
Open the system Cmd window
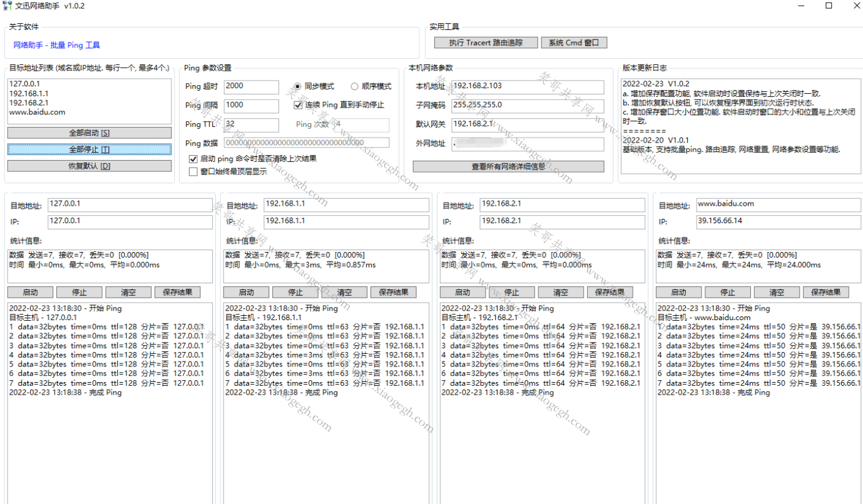click(x=574, y=43)
